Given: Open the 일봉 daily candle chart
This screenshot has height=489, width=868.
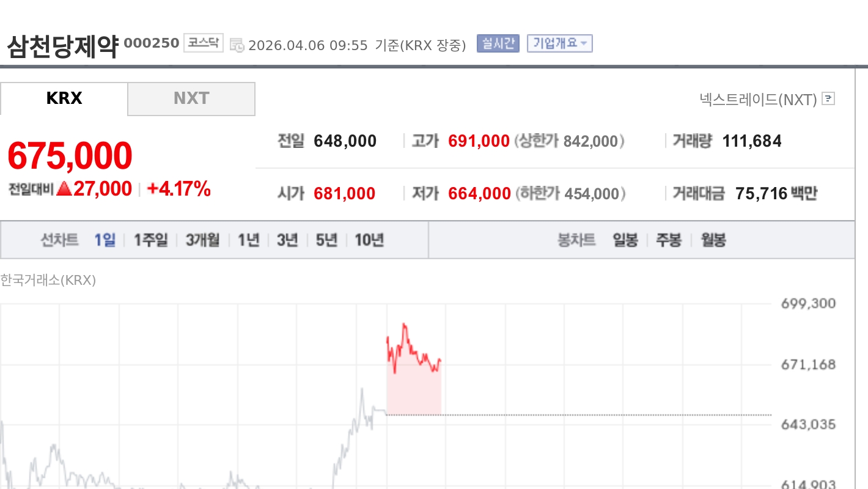Looking at the screenshot, I should click(625, 240).
